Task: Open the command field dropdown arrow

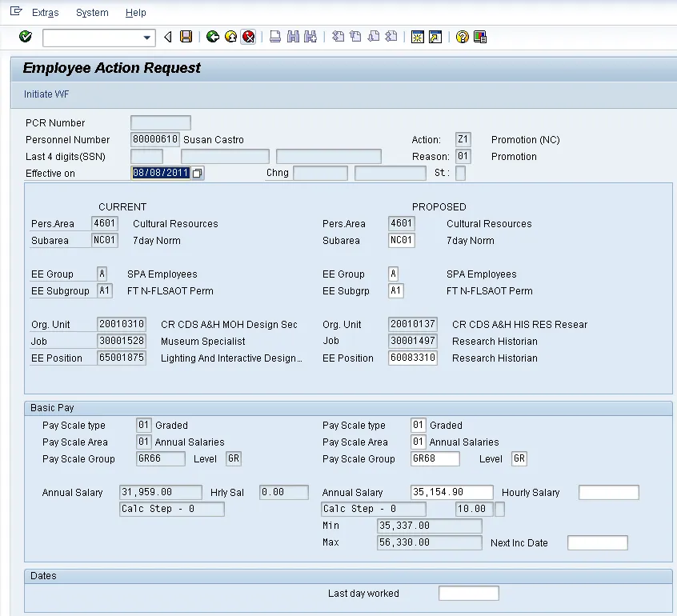Action: [x=146, y=38]
